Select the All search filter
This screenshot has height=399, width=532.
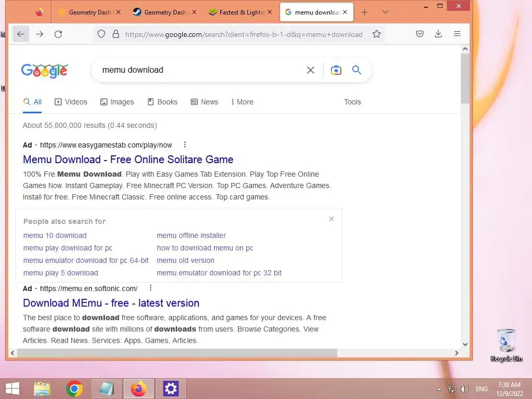point(32,102)
